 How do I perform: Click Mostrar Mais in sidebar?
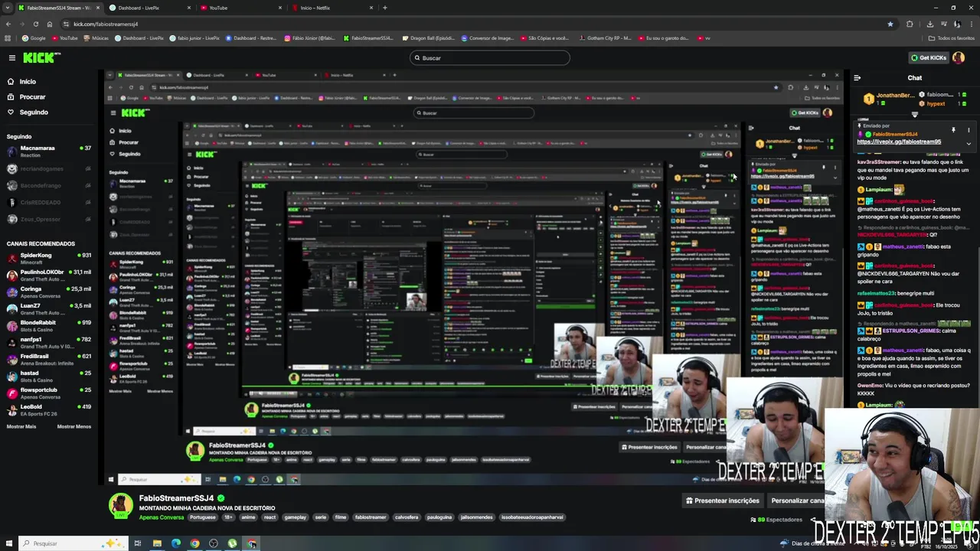(21, 426)
